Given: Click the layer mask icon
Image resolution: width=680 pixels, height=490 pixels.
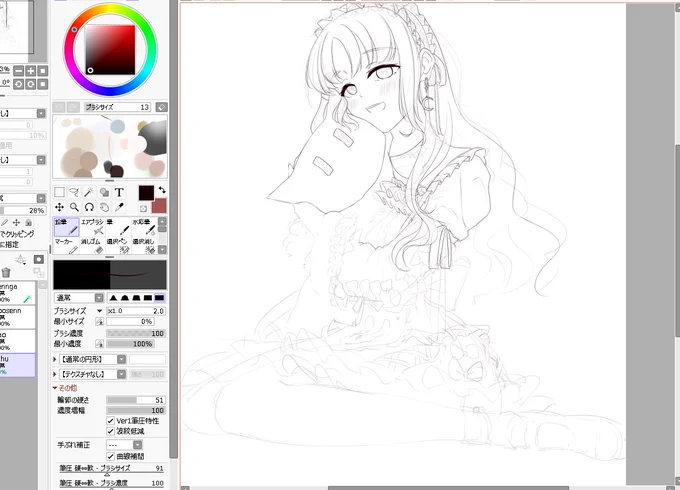Looking at the screenshot, I should click(x=39, y=259).
